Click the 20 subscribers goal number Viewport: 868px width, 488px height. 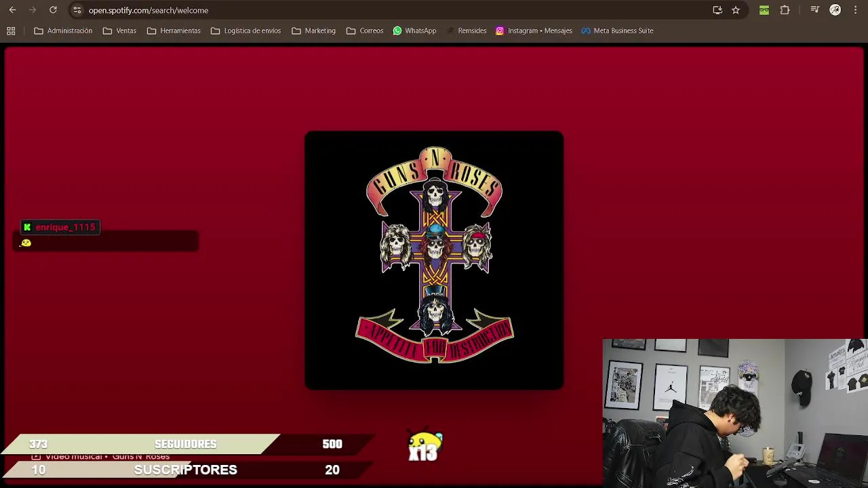332,470
